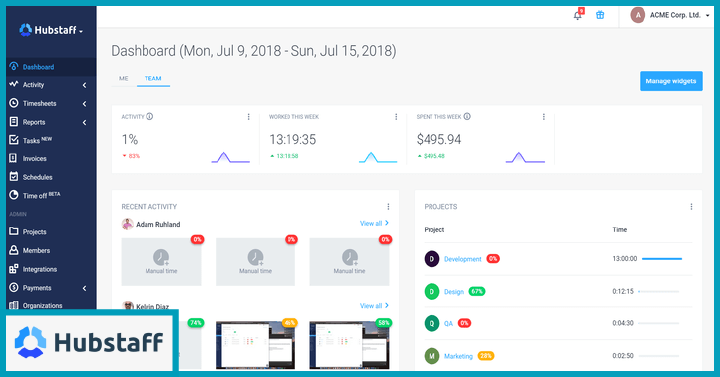Click the Manage widgets button
The height and width of the screenshot is (377, 720).
pyautogui.click(x=671, y=81)
